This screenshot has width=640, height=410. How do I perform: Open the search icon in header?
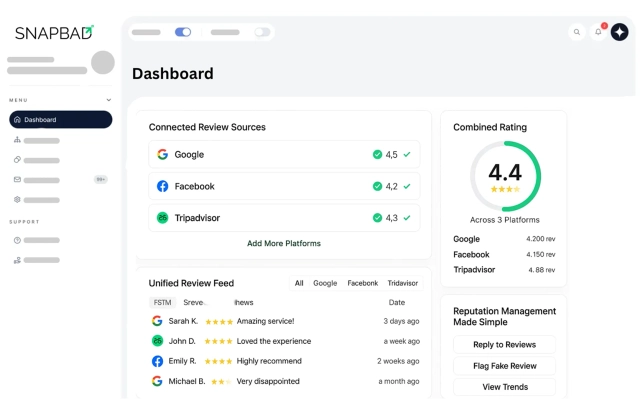coord(577,32)
